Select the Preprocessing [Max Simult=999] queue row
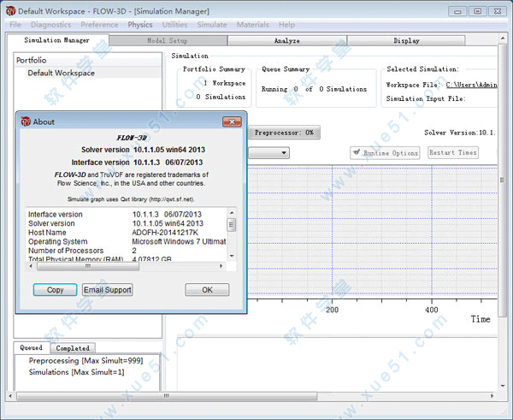This screenshot has height=420, width=513. pos(86,360)
